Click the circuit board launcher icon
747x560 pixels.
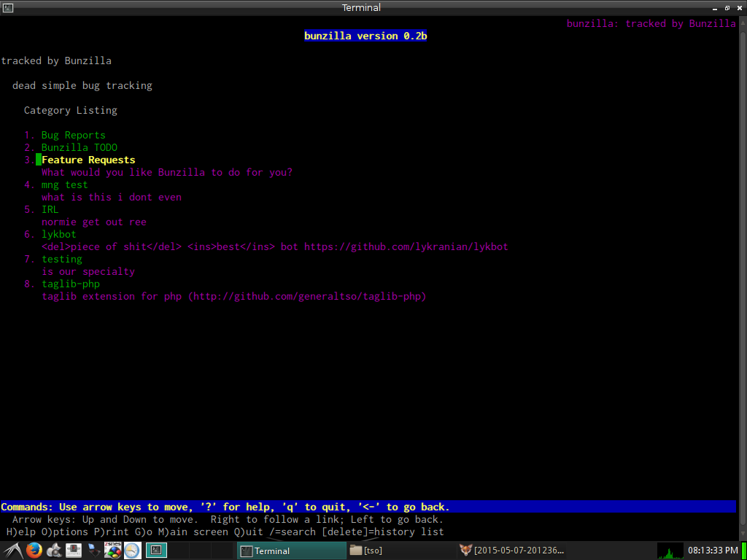[73, 551]
